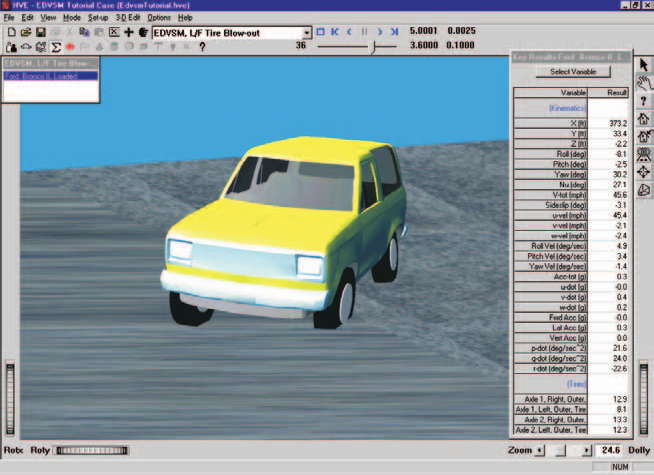Click the Sideslip (deg) variable row

[x=571, y=205]
